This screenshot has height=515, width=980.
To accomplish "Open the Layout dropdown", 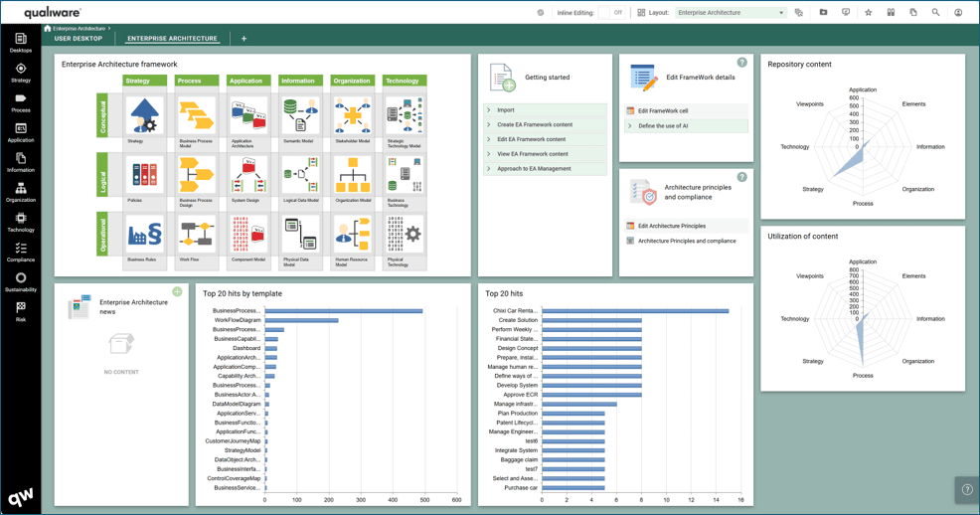I will (x=731, y=13).
